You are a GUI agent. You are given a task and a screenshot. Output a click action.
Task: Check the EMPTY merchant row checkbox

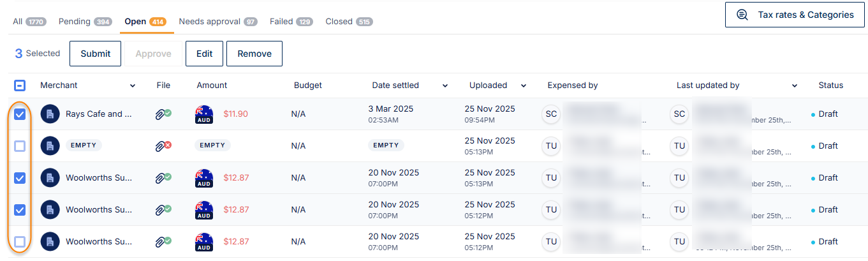[20, 146]
